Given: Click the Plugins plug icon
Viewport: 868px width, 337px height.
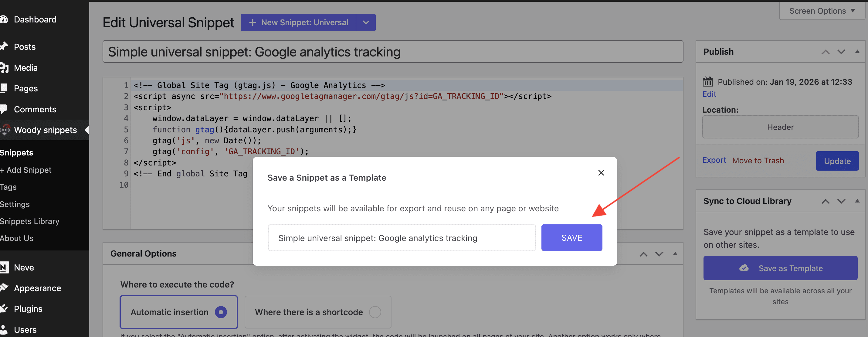Looking at the screenshot, I should tap(4, 308).
